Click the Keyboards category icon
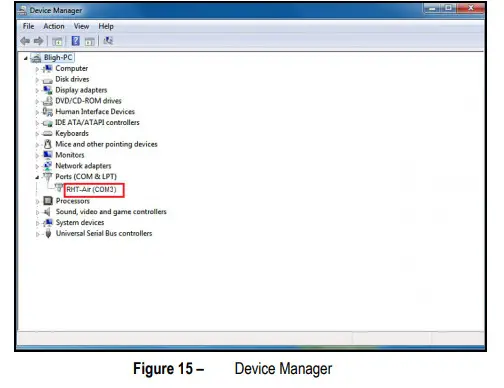The image size is (504, 388). point(48,133)
